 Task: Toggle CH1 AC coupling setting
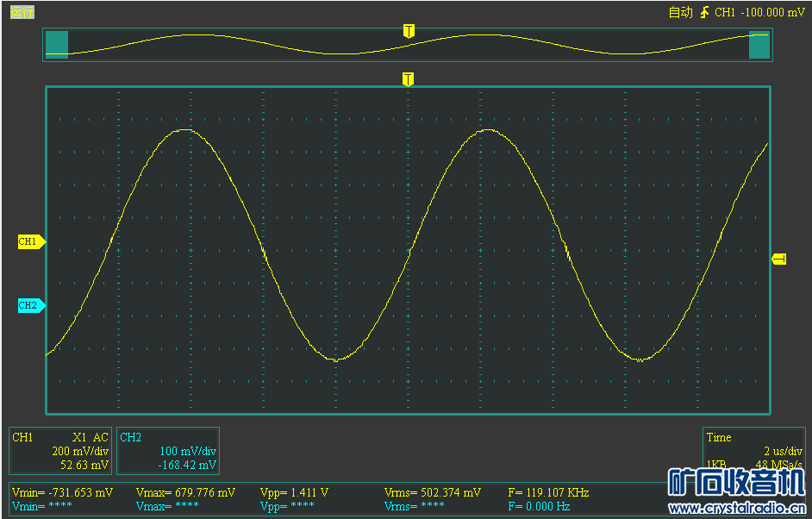point(101,437)
